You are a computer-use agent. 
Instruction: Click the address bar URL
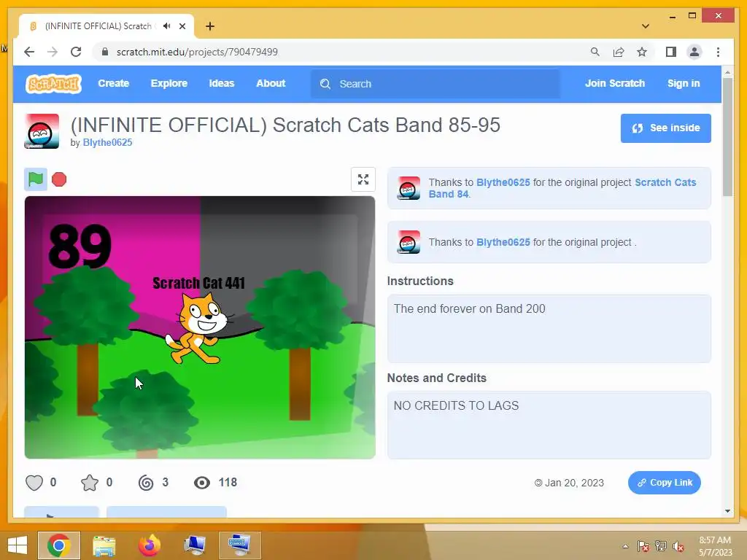[197, 52]
